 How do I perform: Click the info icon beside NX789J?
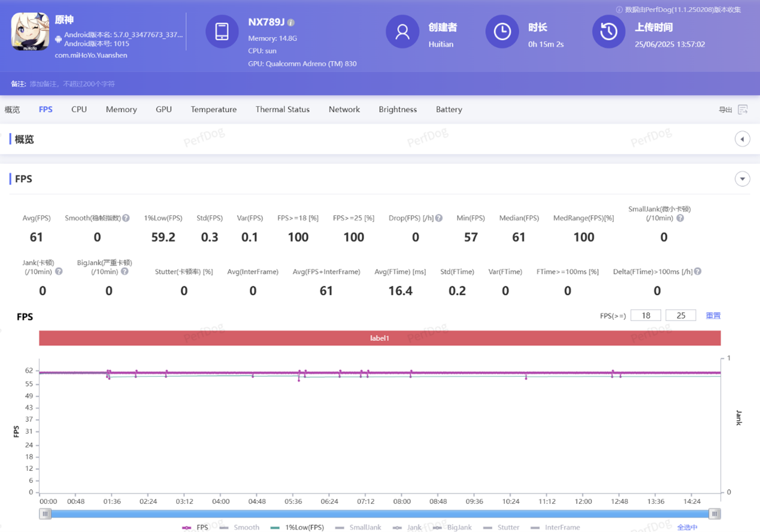click(291, 23)
